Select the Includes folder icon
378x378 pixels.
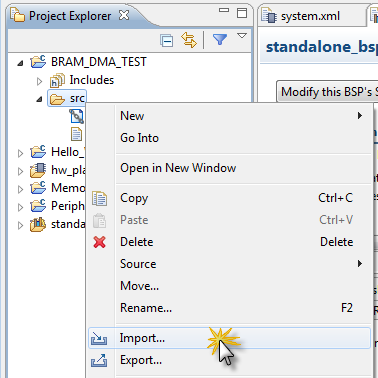[57, 80]
